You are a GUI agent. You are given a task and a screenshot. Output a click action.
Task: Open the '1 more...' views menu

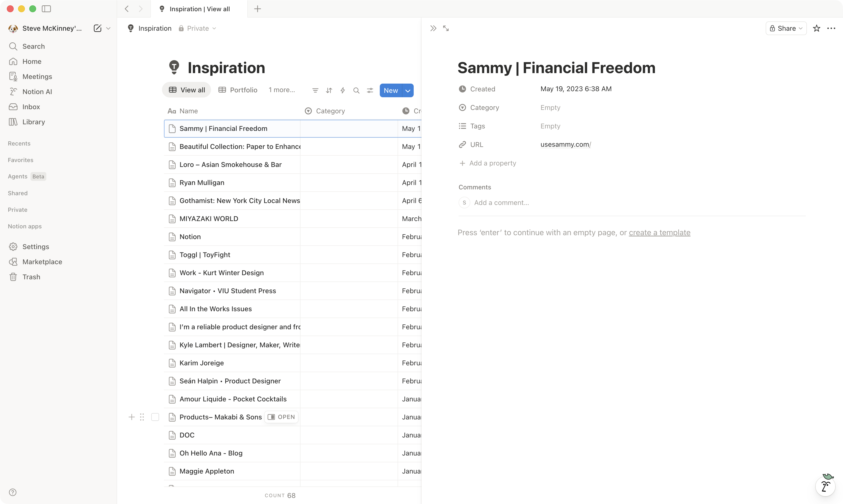point(281,90)
